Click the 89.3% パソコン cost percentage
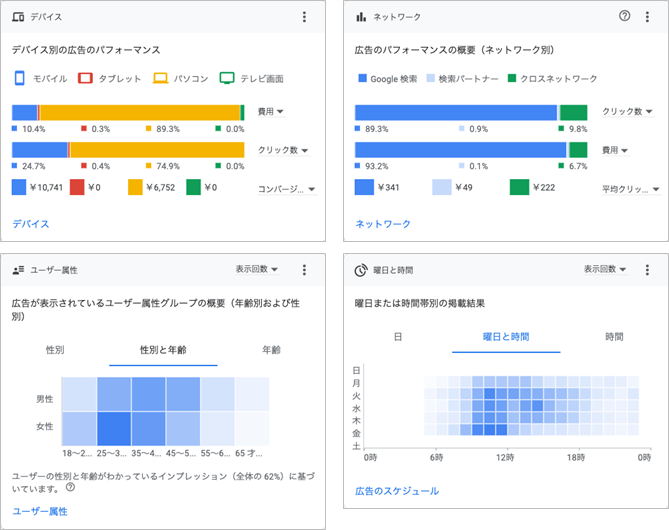Image resolution: width=669 pixels, height=530 pixels. (x=168, y=129)
